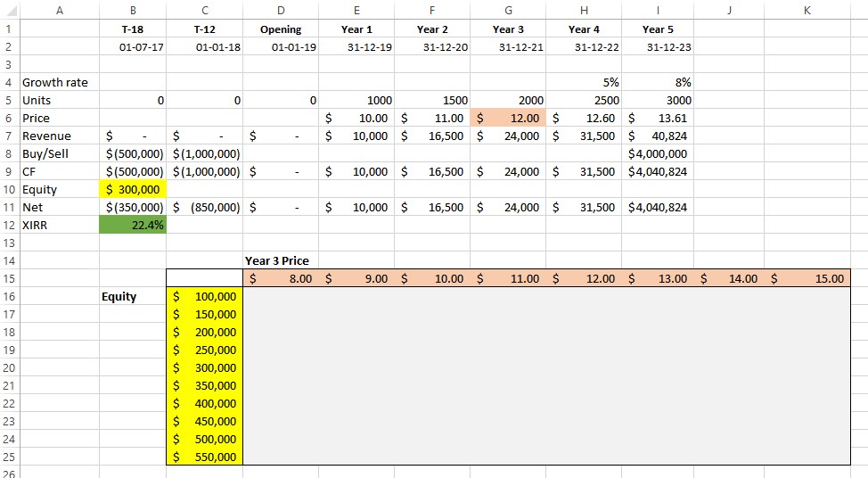The image size is (868, 478).
Task: Click the $550,000 equity cell in the table
Action: (205, 457)
